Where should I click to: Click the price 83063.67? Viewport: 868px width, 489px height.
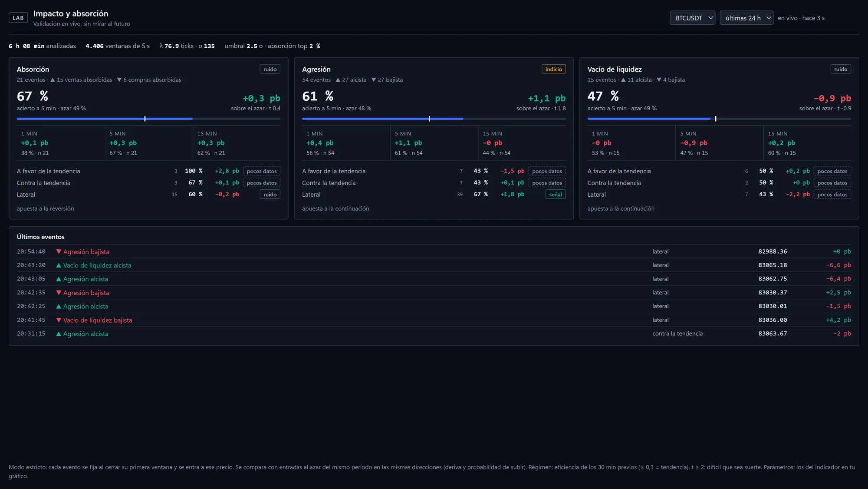coord(773,334)
